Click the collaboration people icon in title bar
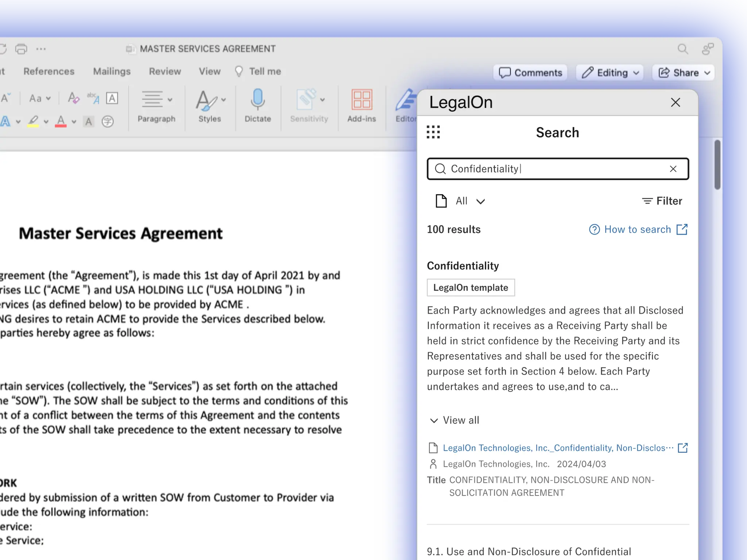The image size is (747, 560). click(708, 49)
